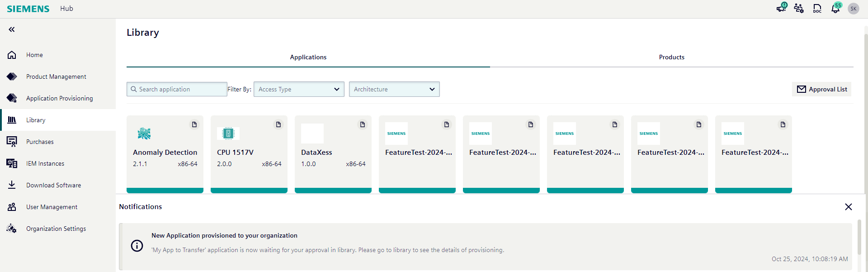Open the notifications bell icon
Image resolution: width=868 pixels, height=272 pixels.
click(835, 9)
